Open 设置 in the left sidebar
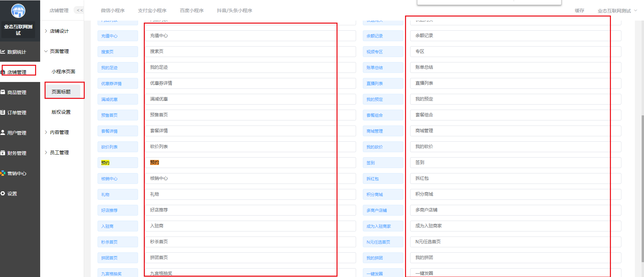644x277 pixels. point(20,194)
